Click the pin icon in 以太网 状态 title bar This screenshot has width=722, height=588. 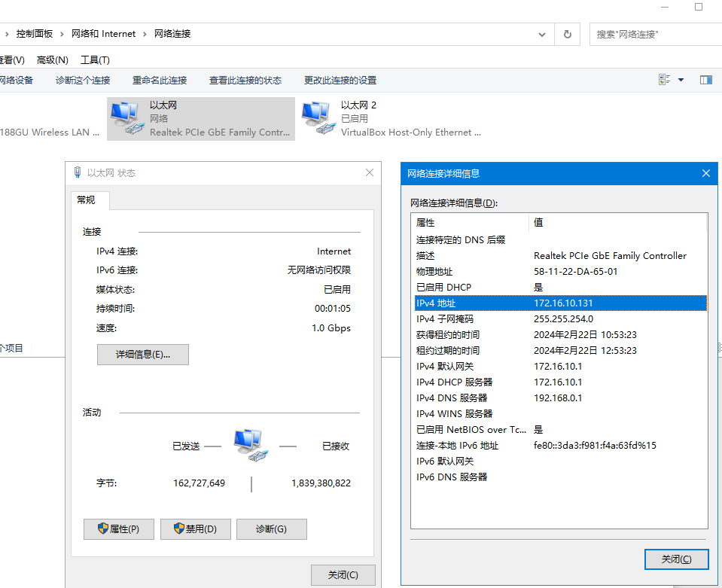78,172
